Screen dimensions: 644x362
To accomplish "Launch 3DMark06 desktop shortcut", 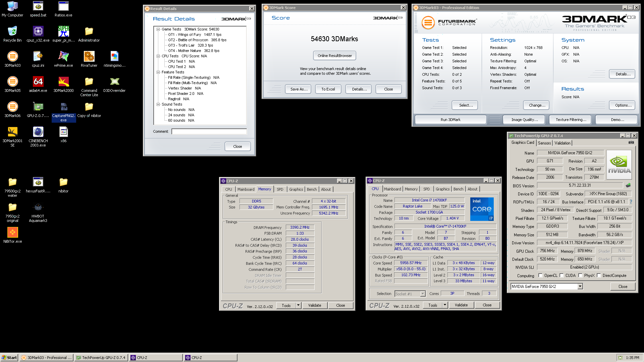I will (12, 110).
